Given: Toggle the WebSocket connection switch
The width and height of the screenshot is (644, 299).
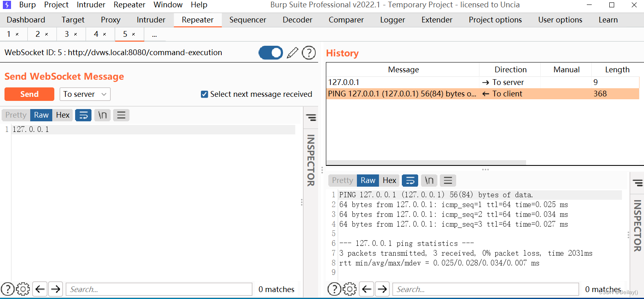Looking at the screenshot, I should [271, 53].
